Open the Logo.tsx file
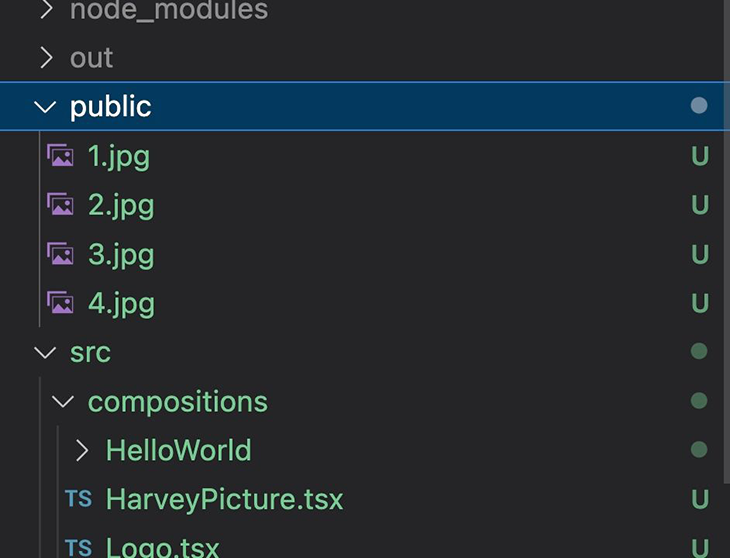Image resolution: width=730 pixels, height=558 pixels. click(162, 547)
